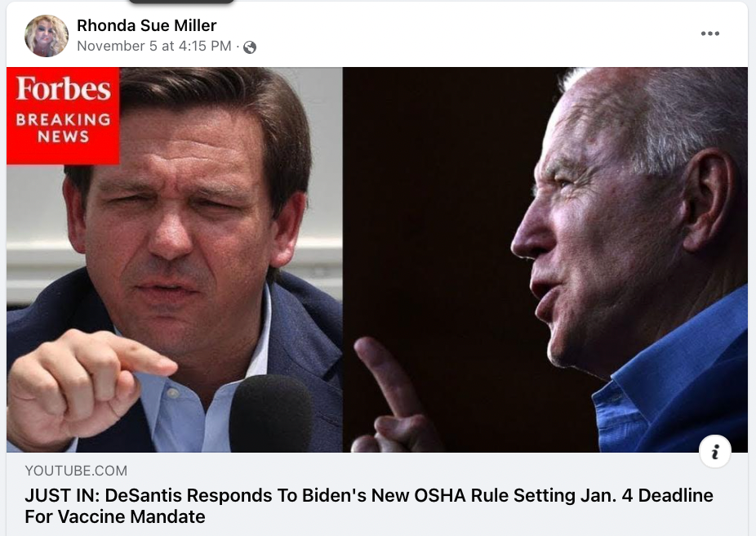Viewport: 756px width, 536px height.
Task: Click the globe public-audience icon
Action: tap(250, 47)
